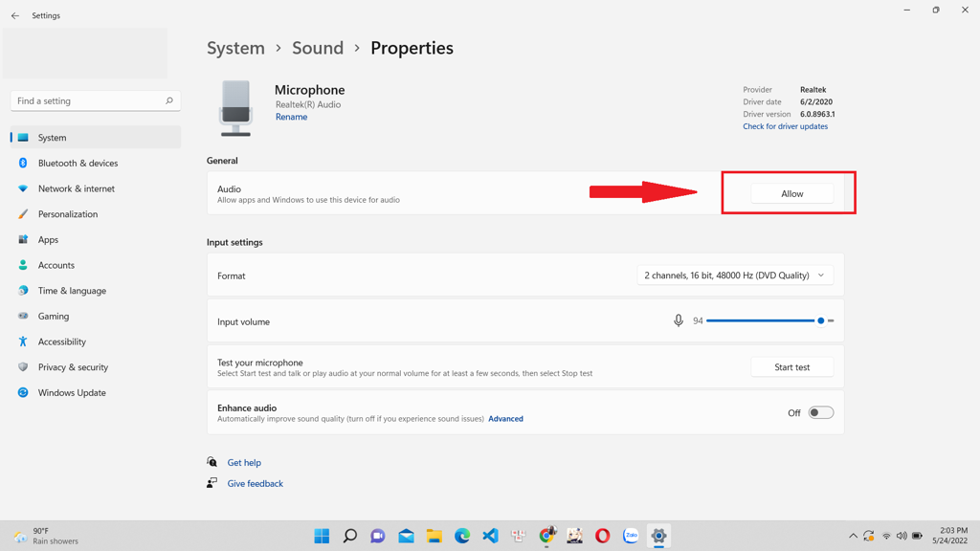Click the Windows Update sync icon
The image size is (980, 551).
(x=23, y=393)
